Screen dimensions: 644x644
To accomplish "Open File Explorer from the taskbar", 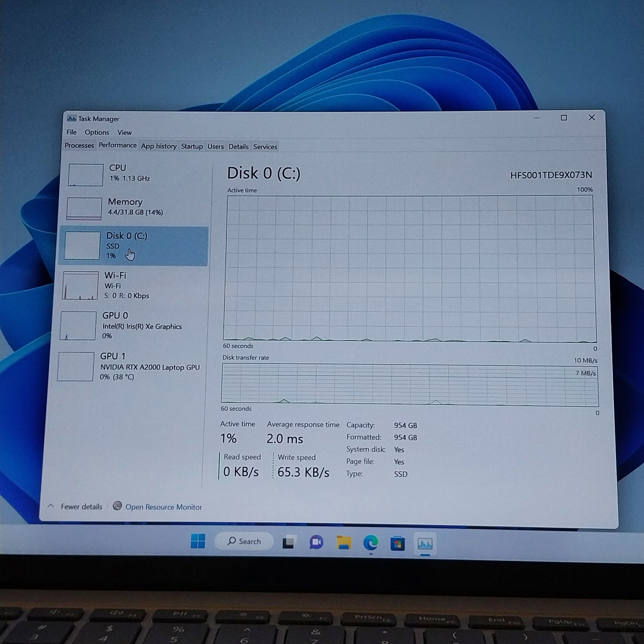I will [344, 543].
